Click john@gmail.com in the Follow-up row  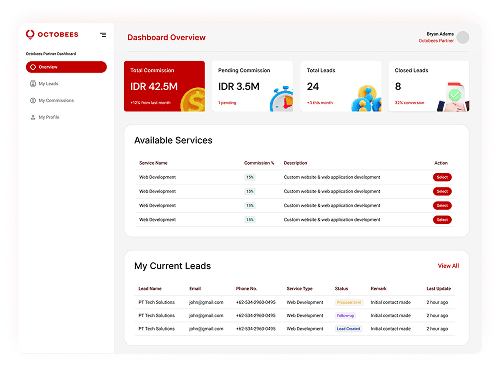click(x=206, y=315)
